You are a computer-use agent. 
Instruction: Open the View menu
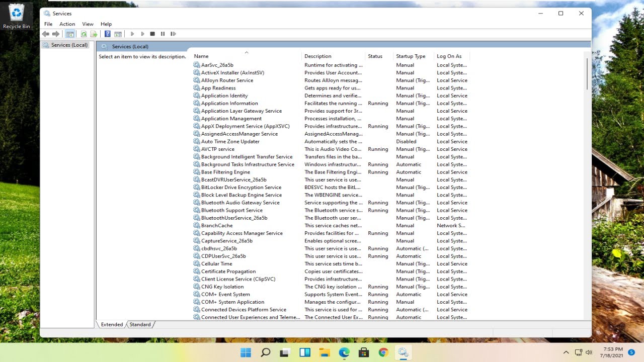click(88, 24)
